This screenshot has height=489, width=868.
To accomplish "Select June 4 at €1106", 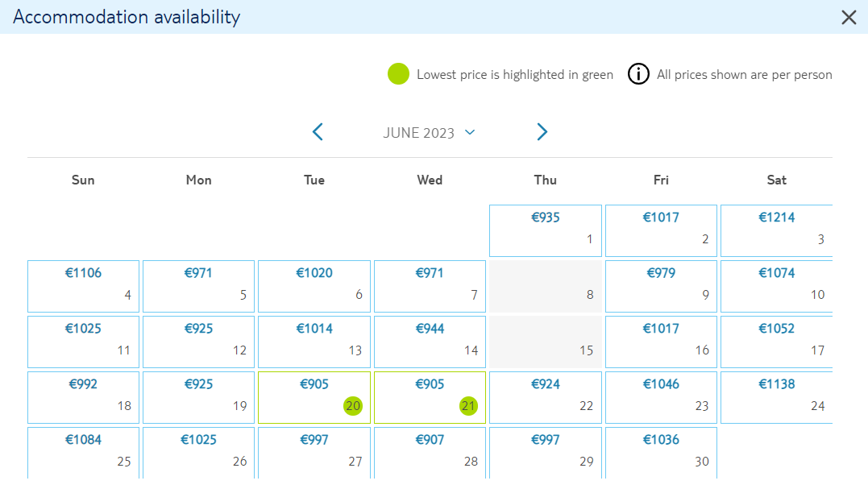I will (83, 287).
